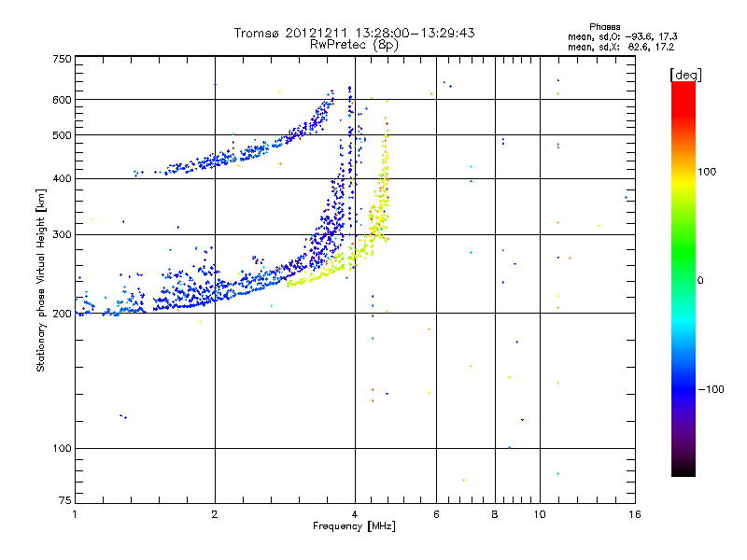Click the colorbar label '-100'
The image size is (747, 560).
click(x=711, y=389)
